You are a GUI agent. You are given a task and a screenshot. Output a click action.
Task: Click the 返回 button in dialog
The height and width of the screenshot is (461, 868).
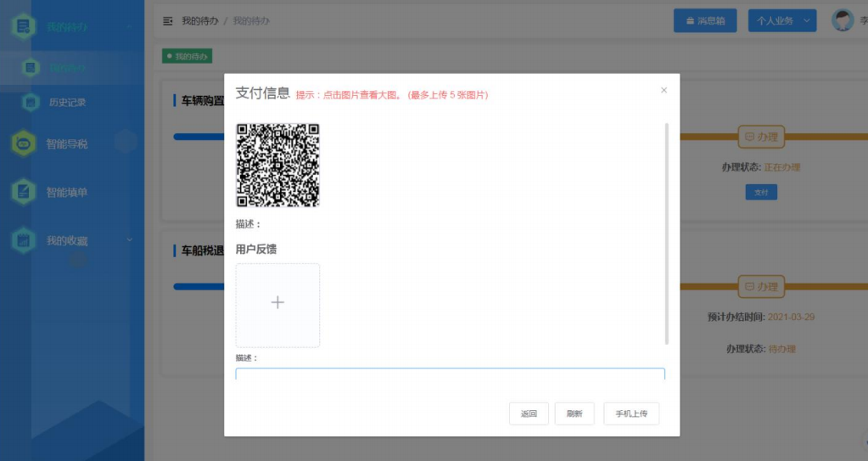click(x=529, y=413)
